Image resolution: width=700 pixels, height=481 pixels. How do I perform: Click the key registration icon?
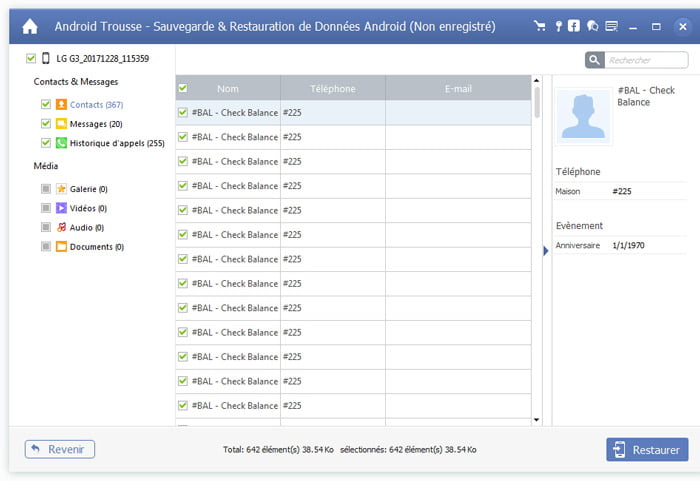coord(559,26)
